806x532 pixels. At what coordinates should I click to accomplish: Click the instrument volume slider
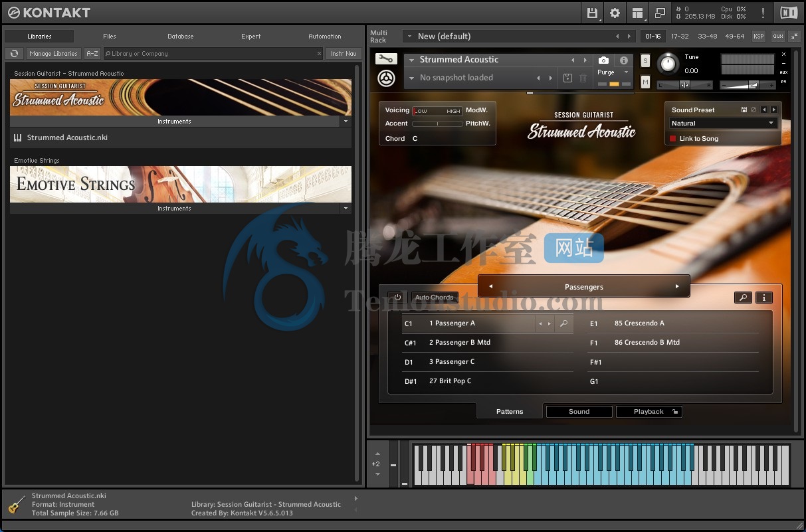click(x=748, y=85)
